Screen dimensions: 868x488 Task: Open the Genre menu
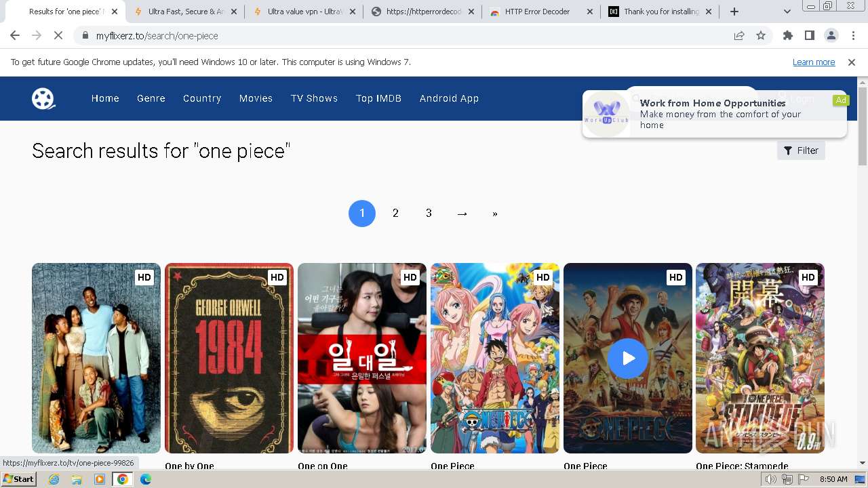click(151, 98)
